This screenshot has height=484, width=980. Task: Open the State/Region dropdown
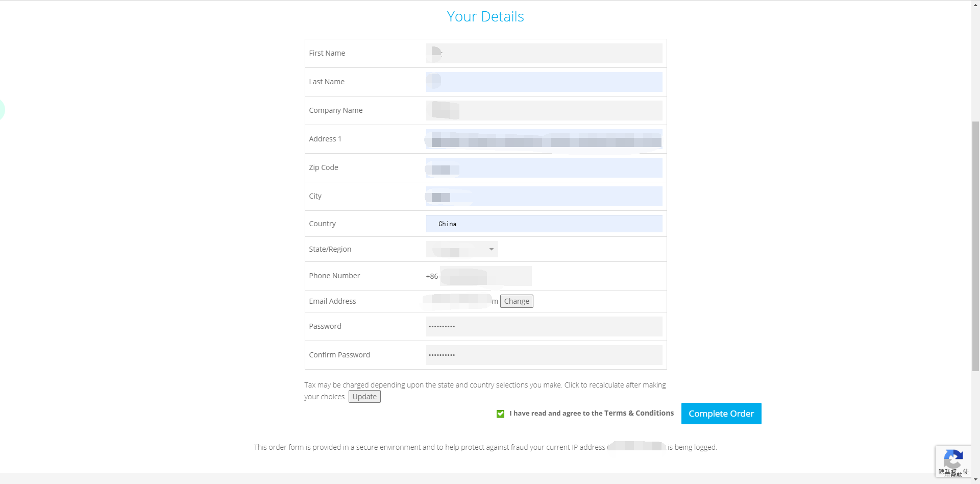click(x=462, y=249)
